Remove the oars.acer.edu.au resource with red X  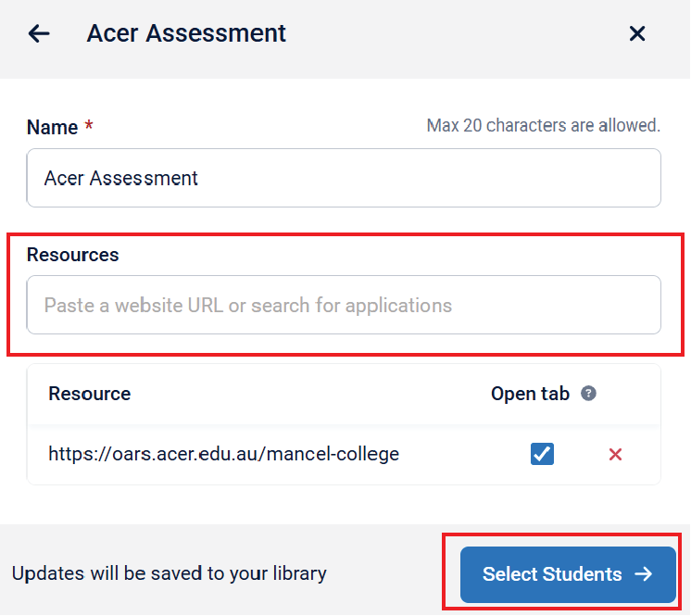coord(615,454)
